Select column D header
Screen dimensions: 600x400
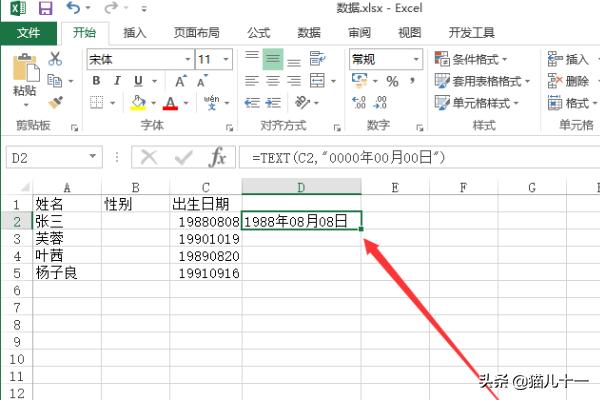coord(302,187)
